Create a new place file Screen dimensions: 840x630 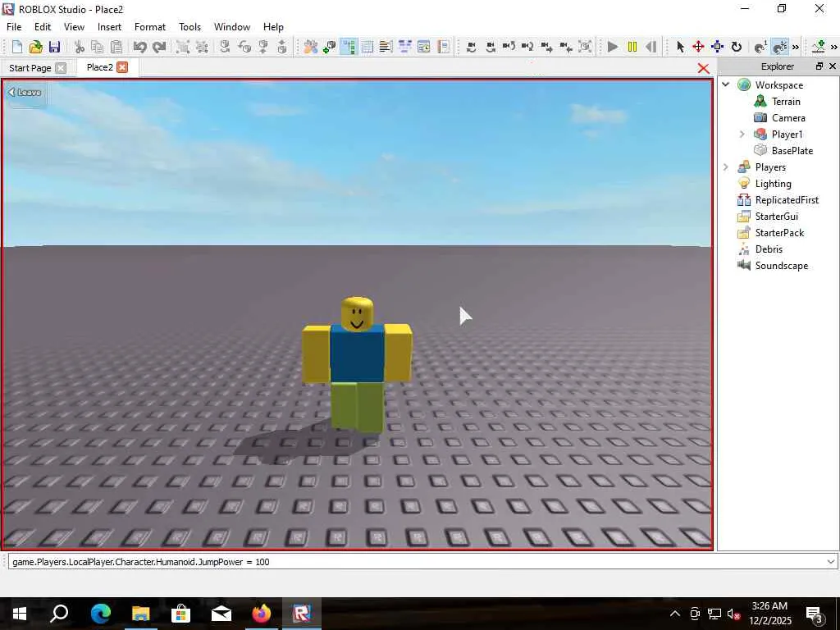tap(17, 47)
